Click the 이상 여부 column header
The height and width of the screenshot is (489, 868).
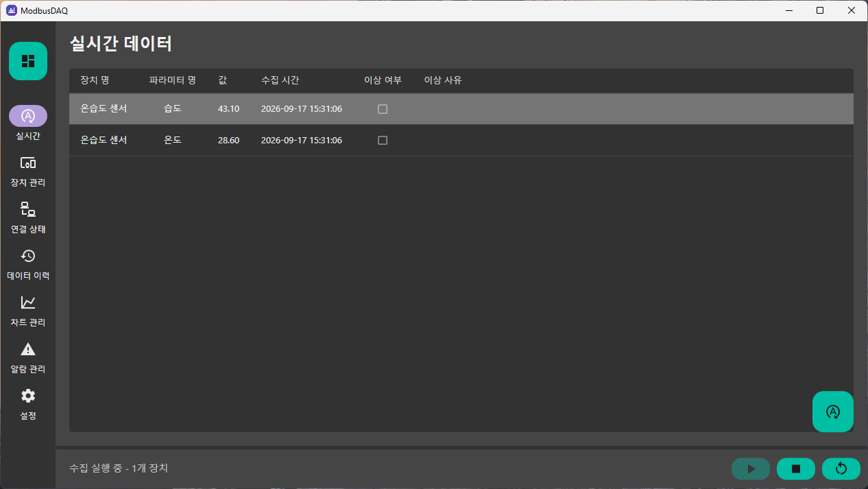point(383,80)
